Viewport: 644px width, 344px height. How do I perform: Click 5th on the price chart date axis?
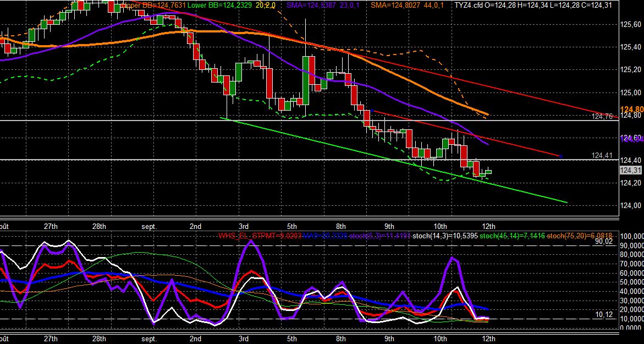coord(291,226)
